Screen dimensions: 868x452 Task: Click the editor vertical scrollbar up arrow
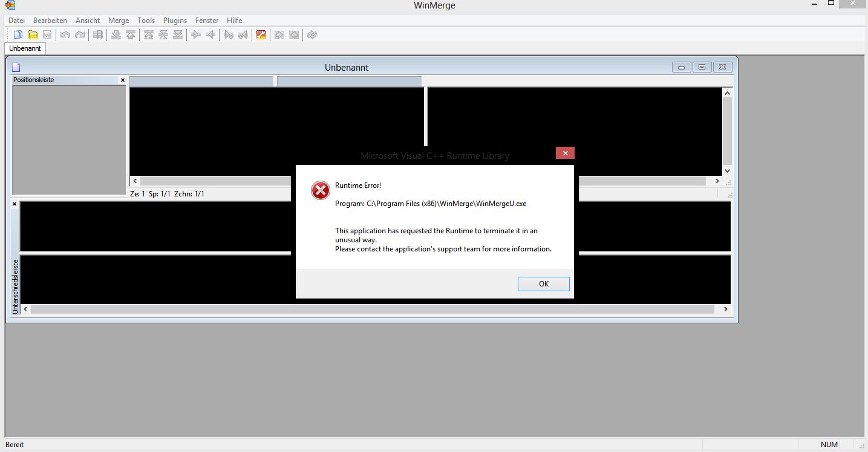(x=728, y=92)
